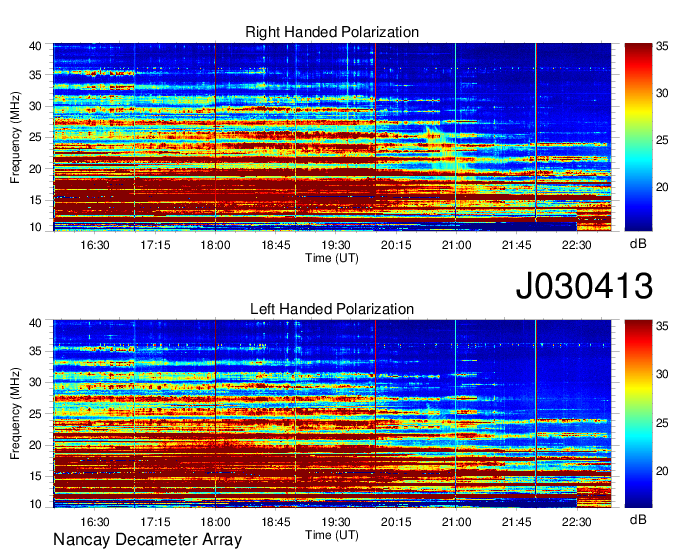Screen dimensions: 680x552
Task: Click the 20 MHz tick on Right Handed plot
Action: [36, 169]
